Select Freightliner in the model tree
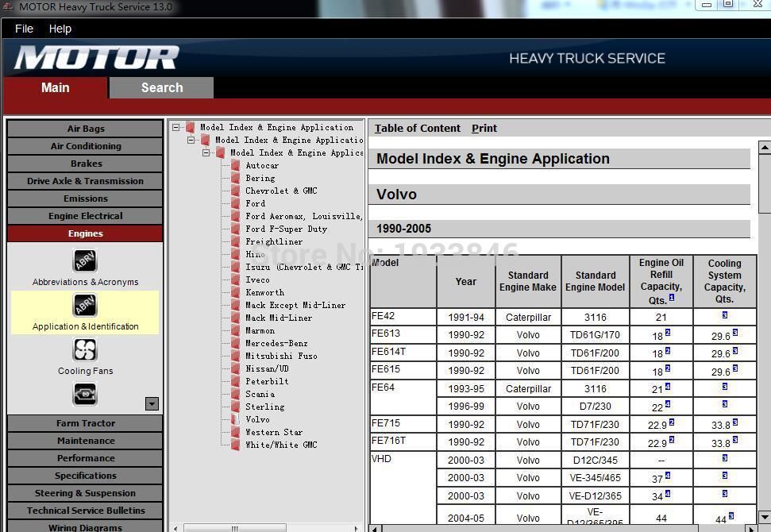The image size is (771, 532). click(x=274, y=241)
